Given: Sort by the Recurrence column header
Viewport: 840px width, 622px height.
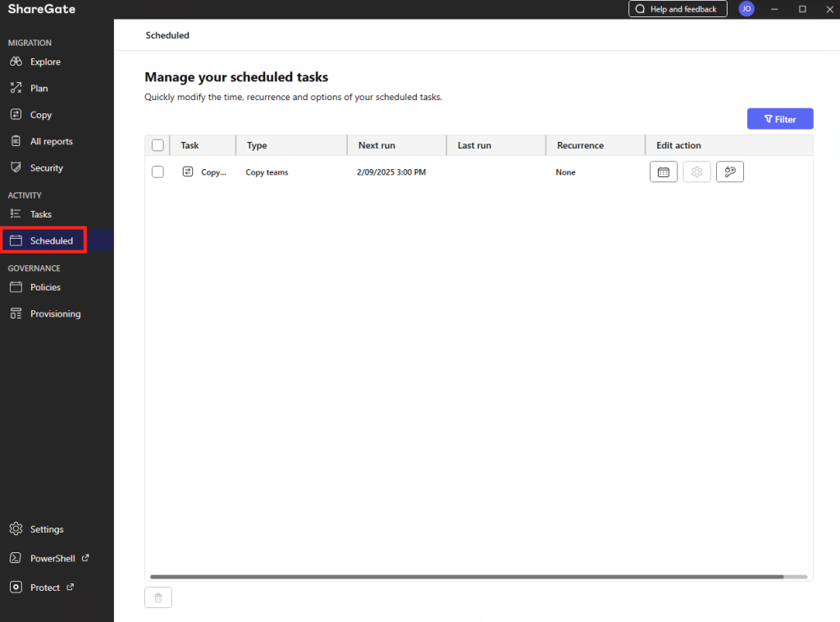Looking at the screenshot, I should [596, 145].
